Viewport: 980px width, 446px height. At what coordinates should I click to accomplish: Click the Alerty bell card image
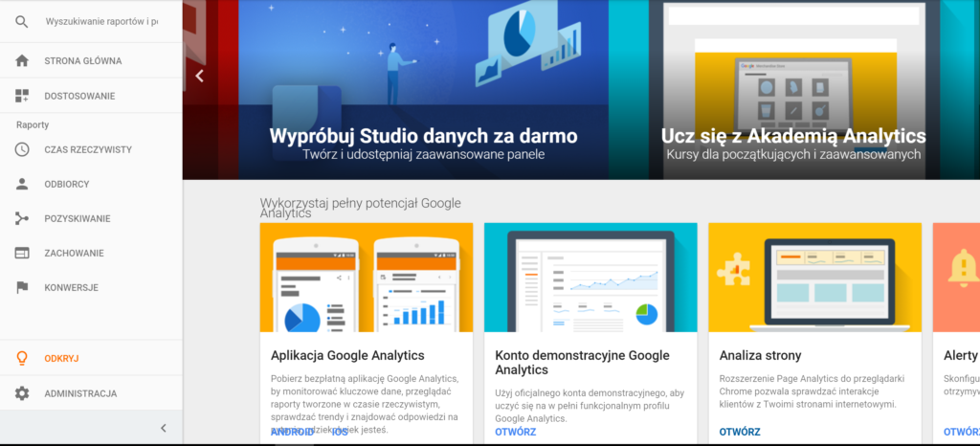956,278
